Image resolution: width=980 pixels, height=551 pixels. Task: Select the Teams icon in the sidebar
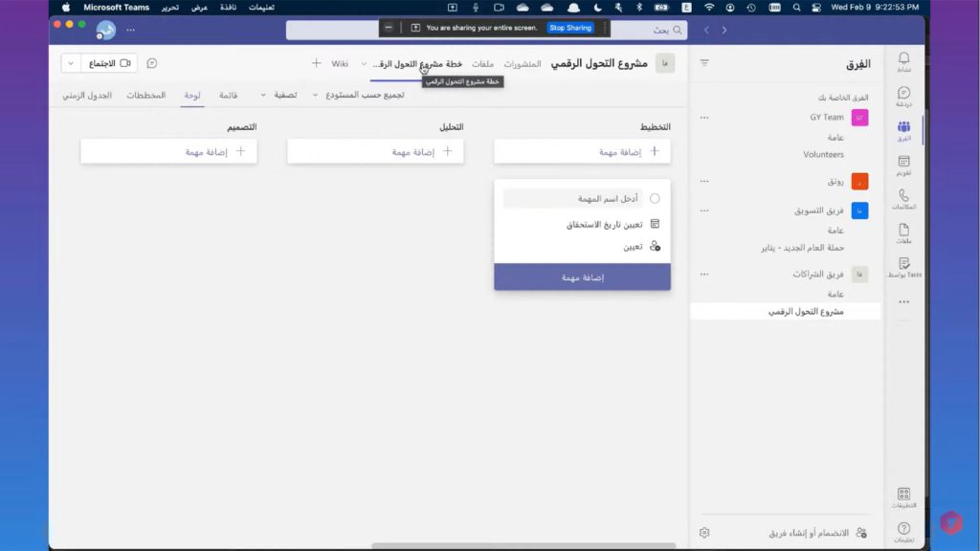(903, 130)
